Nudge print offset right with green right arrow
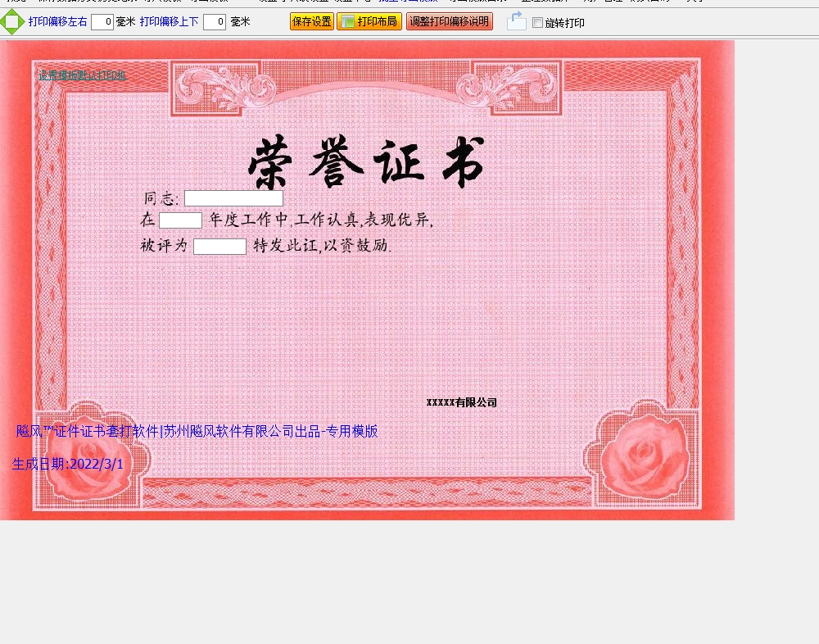Screen dimensions: 819x644 (x=21, y=21)
